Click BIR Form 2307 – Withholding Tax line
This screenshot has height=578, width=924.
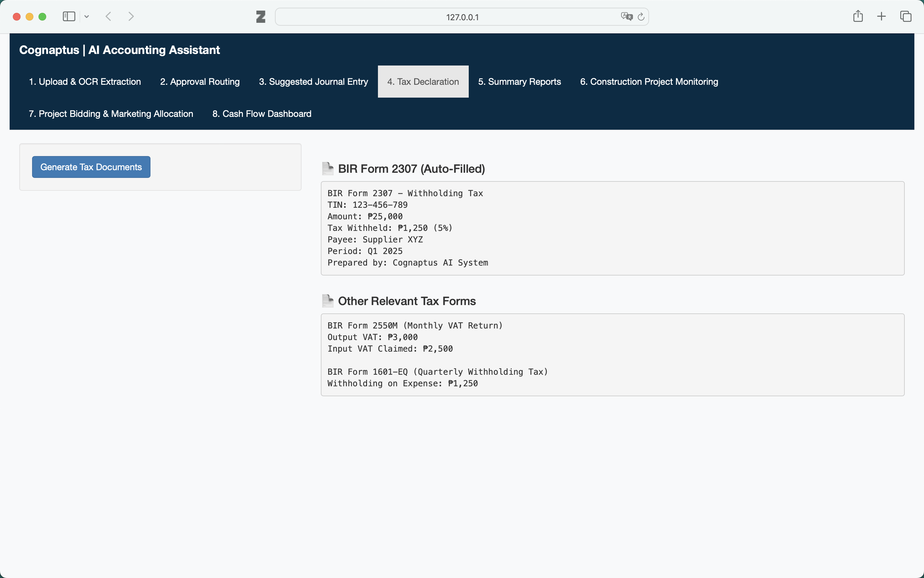pyautogui.click(x=405, y=193)
